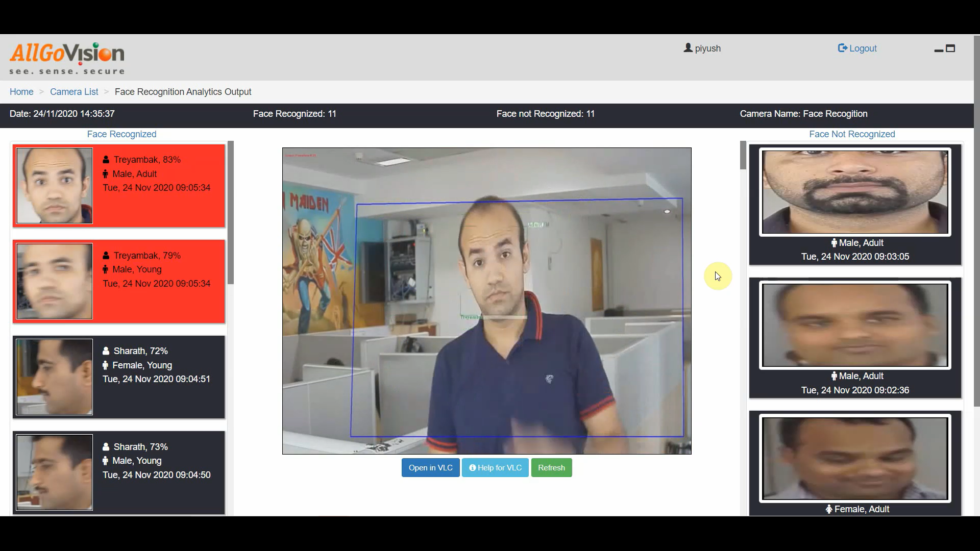Click the green Refresh button

pos(551,468)
